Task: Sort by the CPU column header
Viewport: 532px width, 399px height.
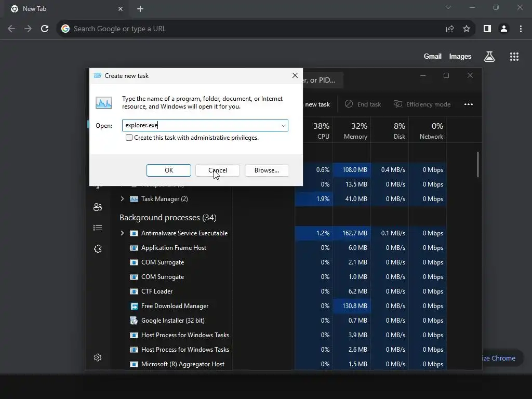Action: point(314,130)
